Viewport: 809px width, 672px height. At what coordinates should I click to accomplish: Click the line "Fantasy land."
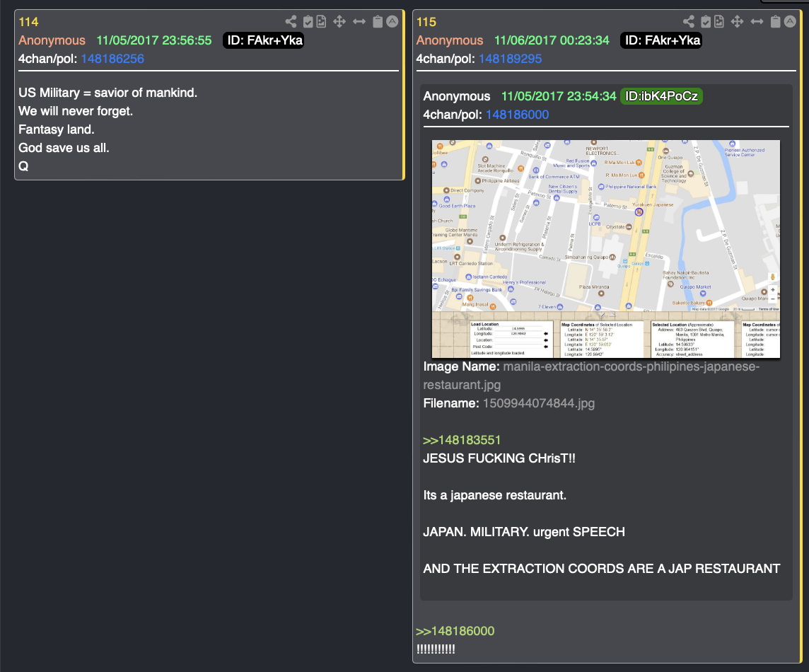pyautogui.click(x=57, y=129)
